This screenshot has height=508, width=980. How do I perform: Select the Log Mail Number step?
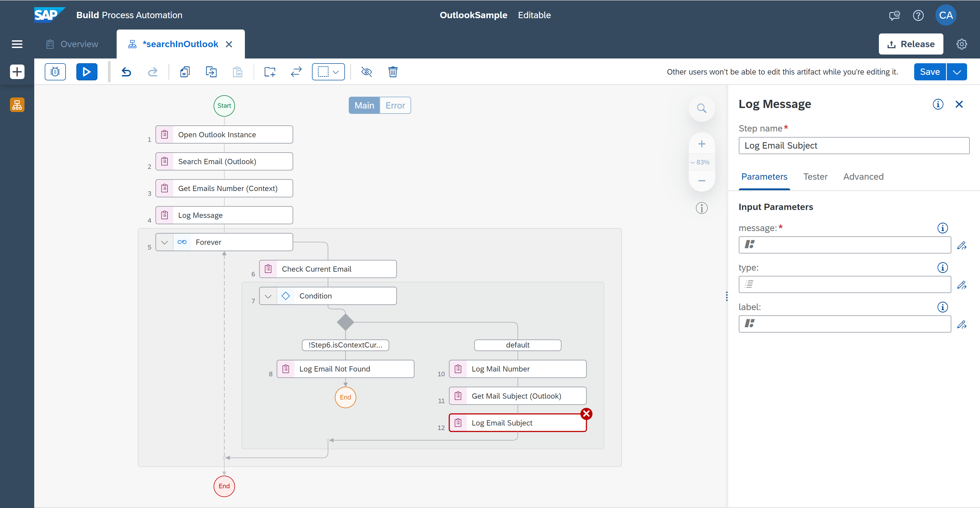(518, 369)
